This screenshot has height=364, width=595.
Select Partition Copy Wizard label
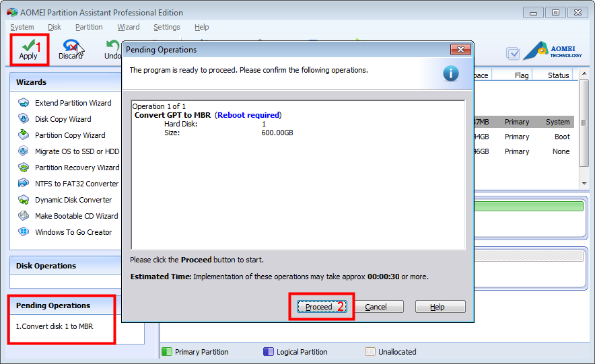coord(70,135)
